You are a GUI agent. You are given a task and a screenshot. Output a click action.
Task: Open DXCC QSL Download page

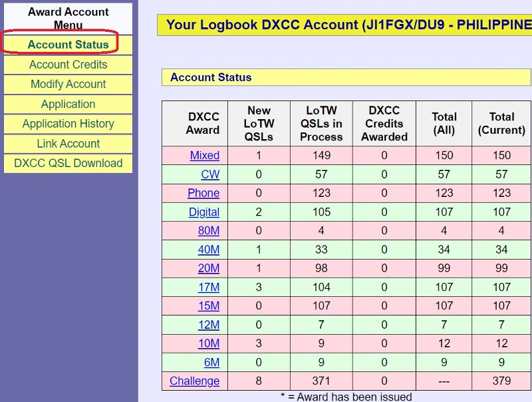68,163
